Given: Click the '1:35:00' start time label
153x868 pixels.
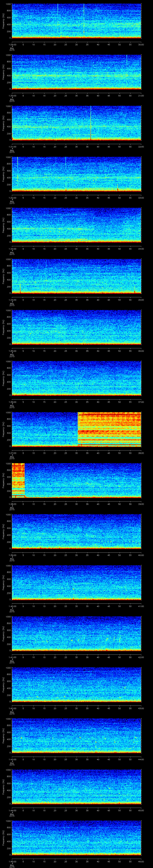Looking at the screenshot, I should coord(12,351).
